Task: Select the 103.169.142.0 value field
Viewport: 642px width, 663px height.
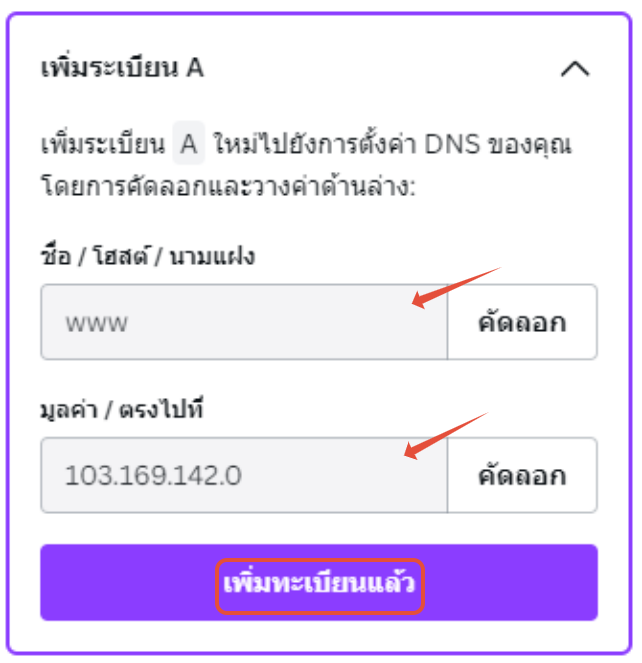Action: point(244,475)
